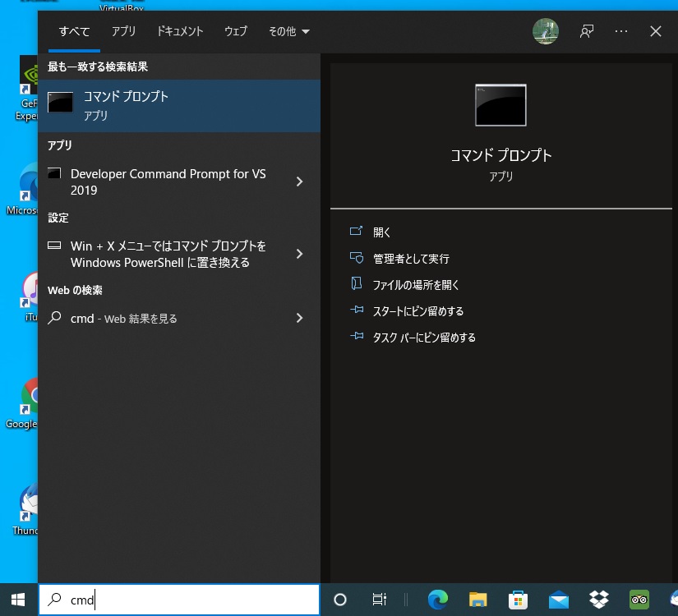Open the feedback icon
Image resolution: width=678 pixels, height=616 pixels.
(x=586, y=31)
